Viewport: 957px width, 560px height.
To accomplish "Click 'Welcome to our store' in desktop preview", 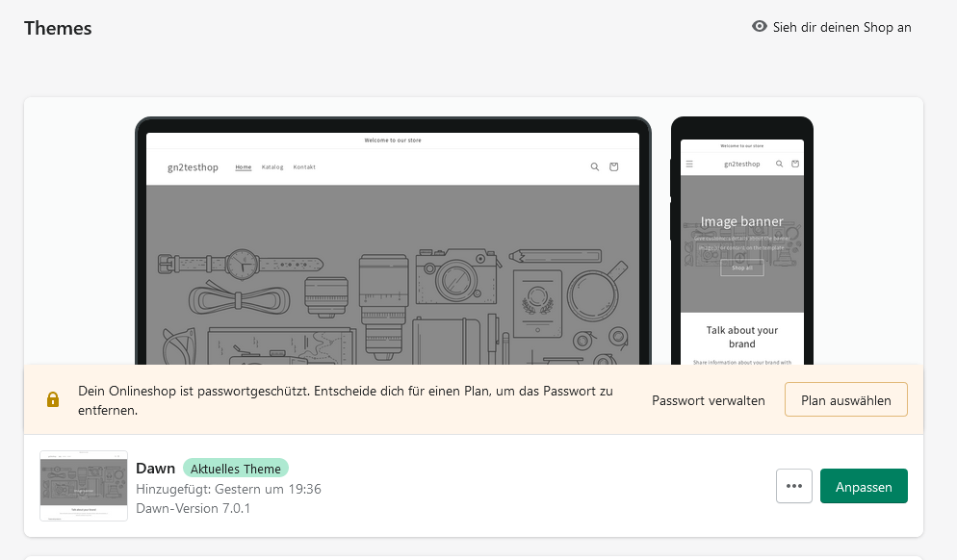I will pyautogui.click(x=393, y=140).
